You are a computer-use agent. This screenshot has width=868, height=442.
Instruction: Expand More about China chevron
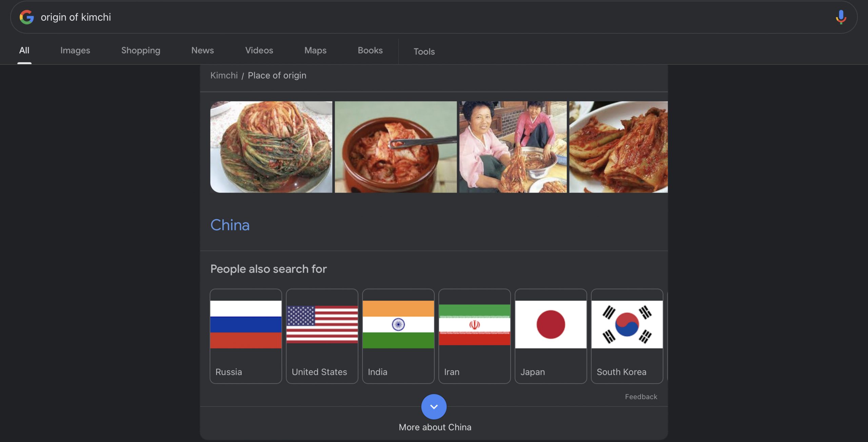coord(434,406)
